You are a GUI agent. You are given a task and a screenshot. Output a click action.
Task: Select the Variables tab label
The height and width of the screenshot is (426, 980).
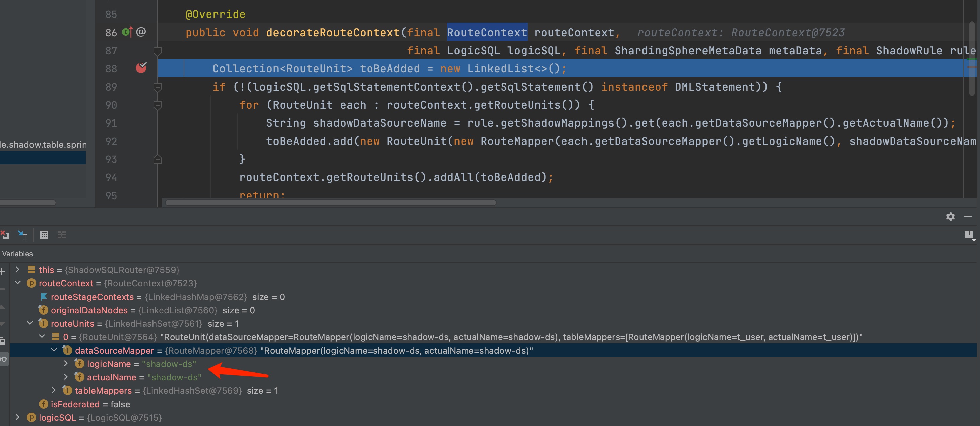(x=17, y=254)
